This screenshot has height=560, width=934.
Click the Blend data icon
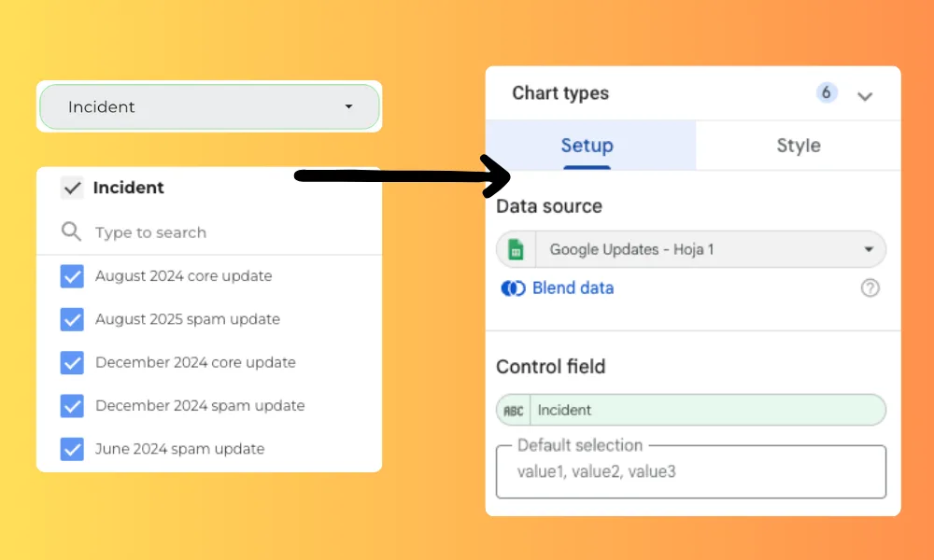click(513, 288)
